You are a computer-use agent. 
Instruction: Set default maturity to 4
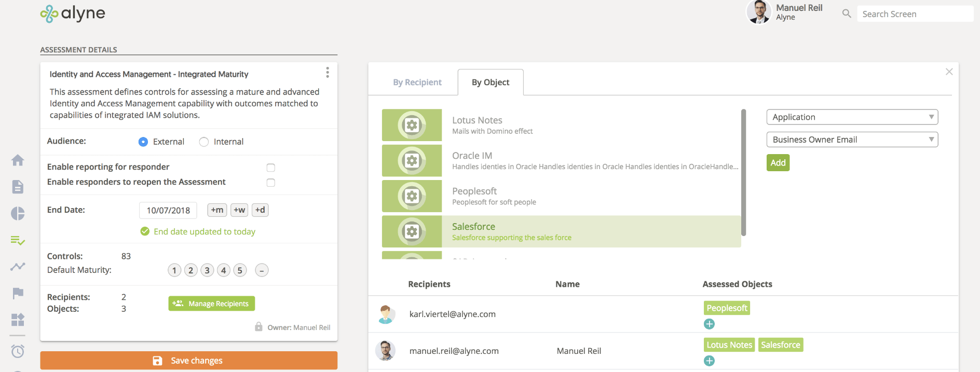224,270
